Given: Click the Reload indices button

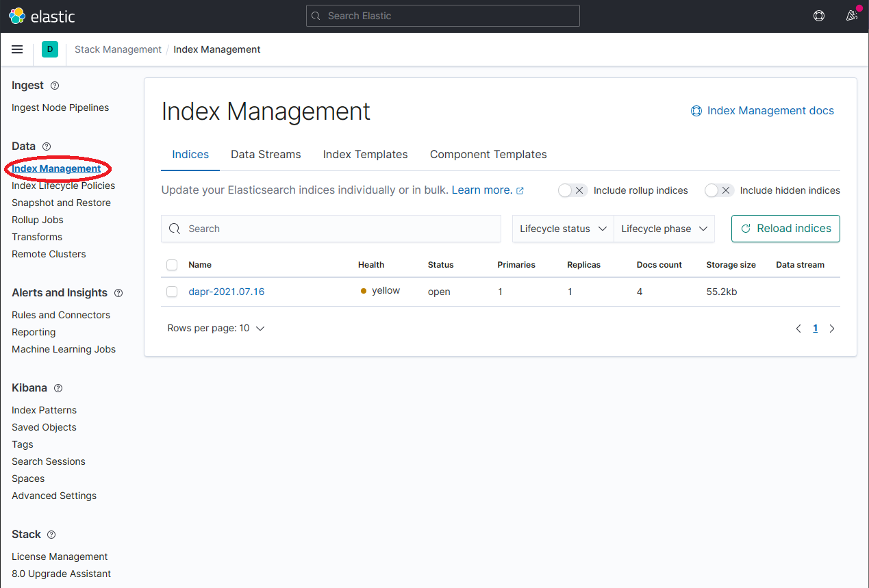Looking at the screenshot, I should point(785,228).
